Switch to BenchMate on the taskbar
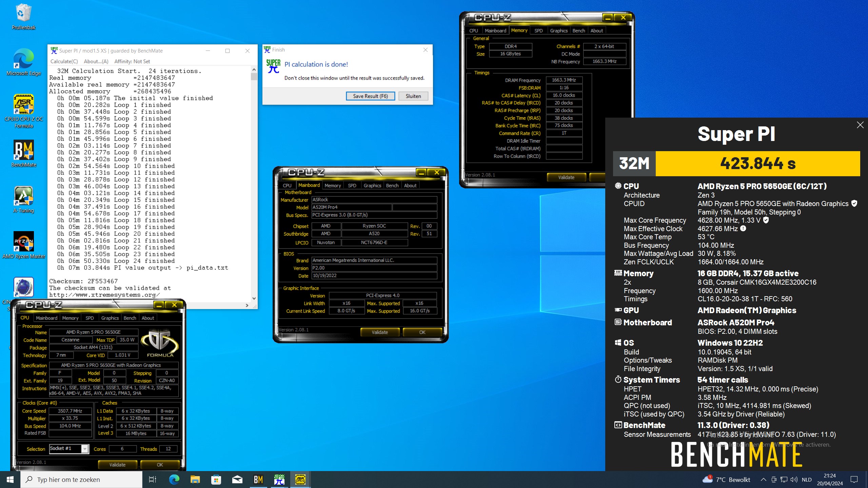The height and width of the screenshot is (488, 868). pos(258,480)
